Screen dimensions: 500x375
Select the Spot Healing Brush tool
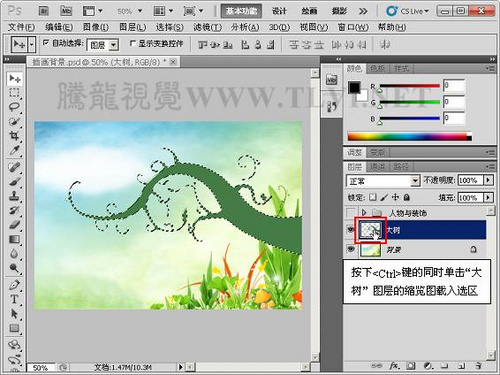(x=14, y=167)
